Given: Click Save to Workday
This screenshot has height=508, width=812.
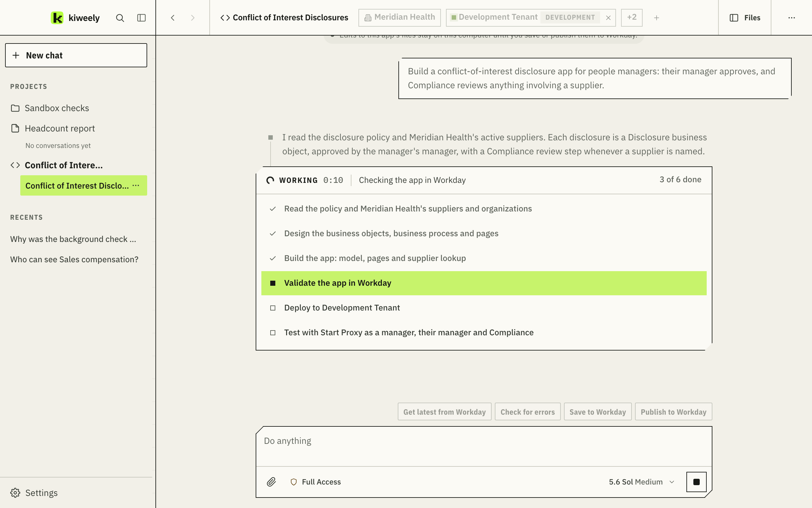Looking at the screenshot, I should (598, 411).
